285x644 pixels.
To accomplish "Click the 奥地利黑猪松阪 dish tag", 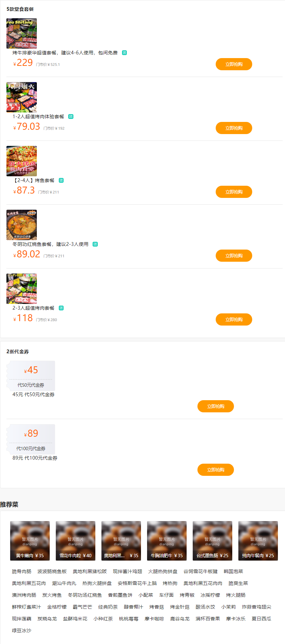I will pos(90,571).
